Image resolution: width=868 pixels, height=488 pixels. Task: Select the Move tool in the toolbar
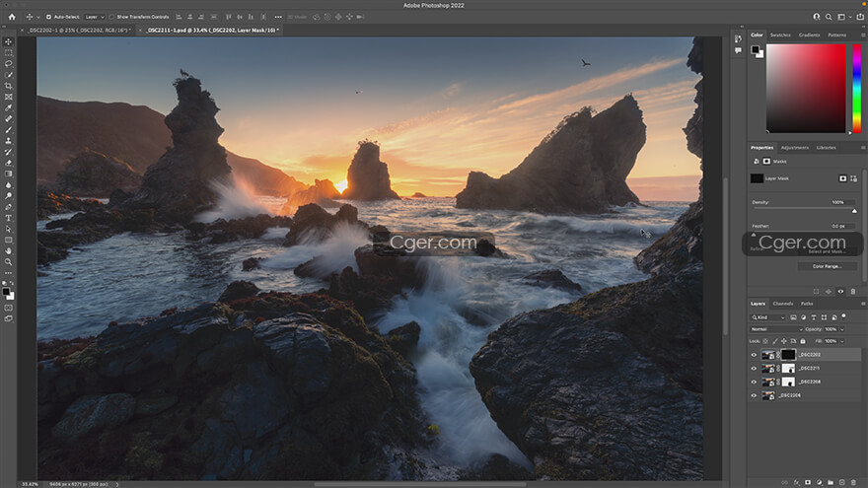(x=9, y=41)
